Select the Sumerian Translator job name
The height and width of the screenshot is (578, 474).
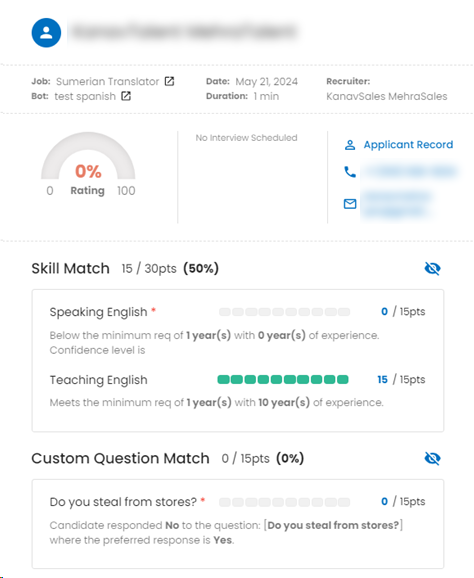pos(107,81)
